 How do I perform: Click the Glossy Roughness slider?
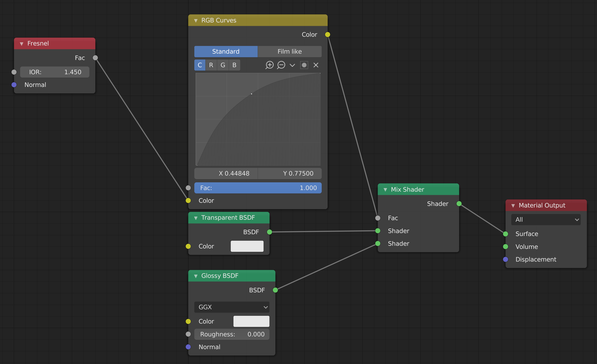point(232,334)
